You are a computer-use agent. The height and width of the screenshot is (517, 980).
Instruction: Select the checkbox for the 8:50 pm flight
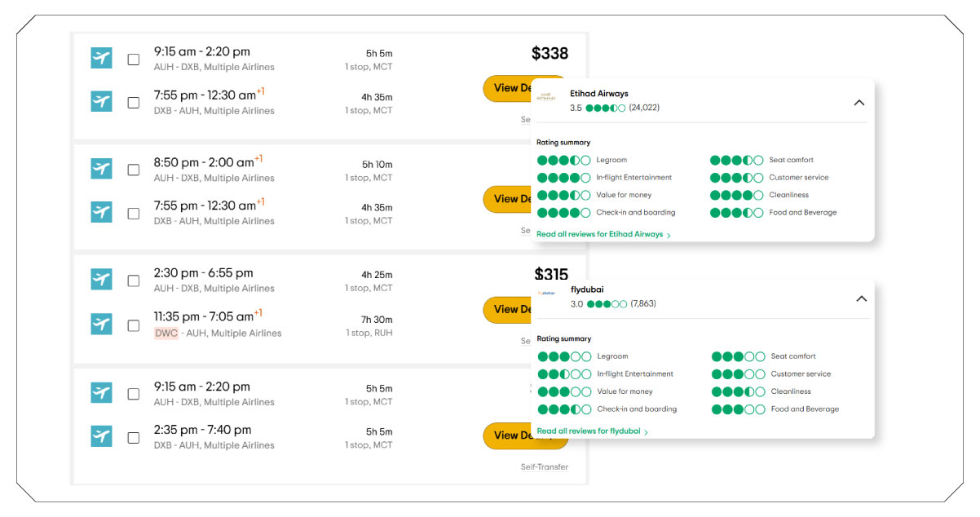coord(133,169)
